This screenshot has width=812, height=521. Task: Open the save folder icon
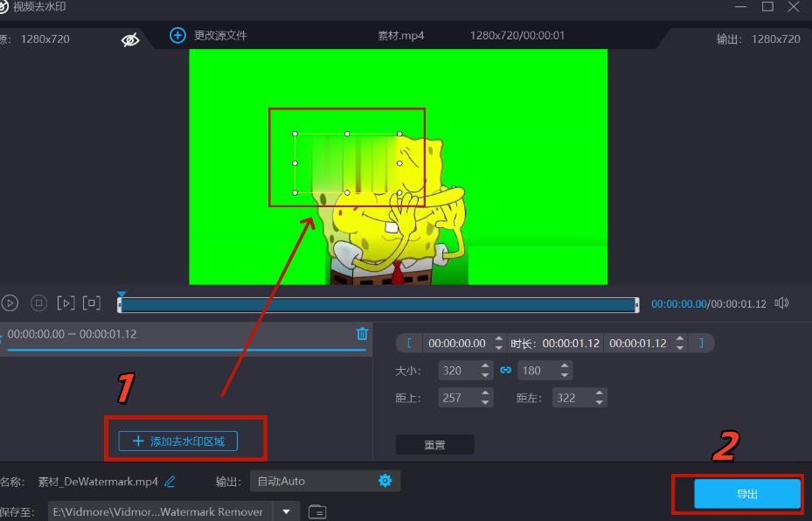pos(317,511)
